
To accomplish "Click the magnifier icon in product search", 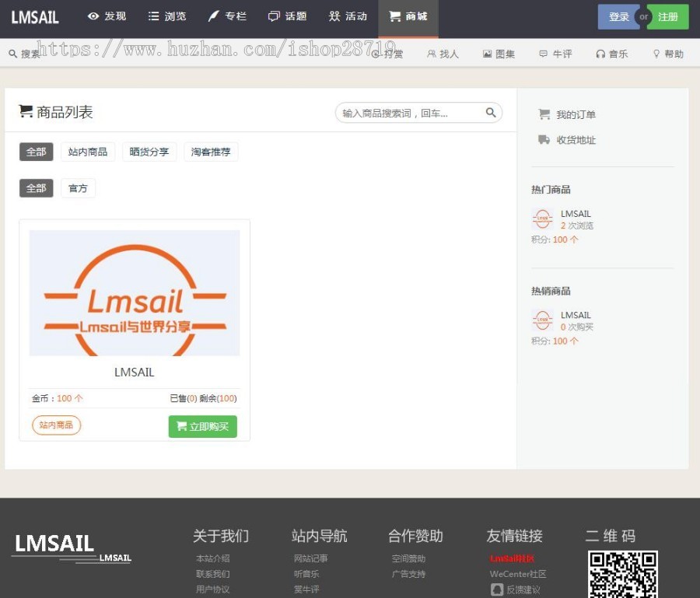I will (491, 113).
